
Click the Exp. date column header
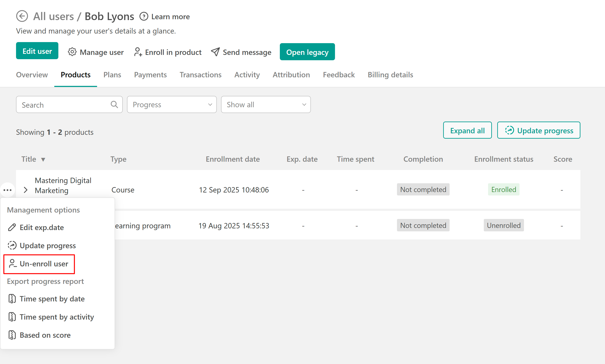(x=302, y=159)
